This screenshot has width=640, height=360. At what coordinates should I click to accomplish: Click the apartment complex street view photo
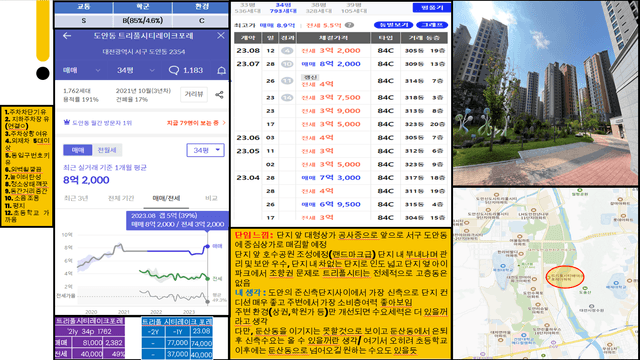pos(546,93)
